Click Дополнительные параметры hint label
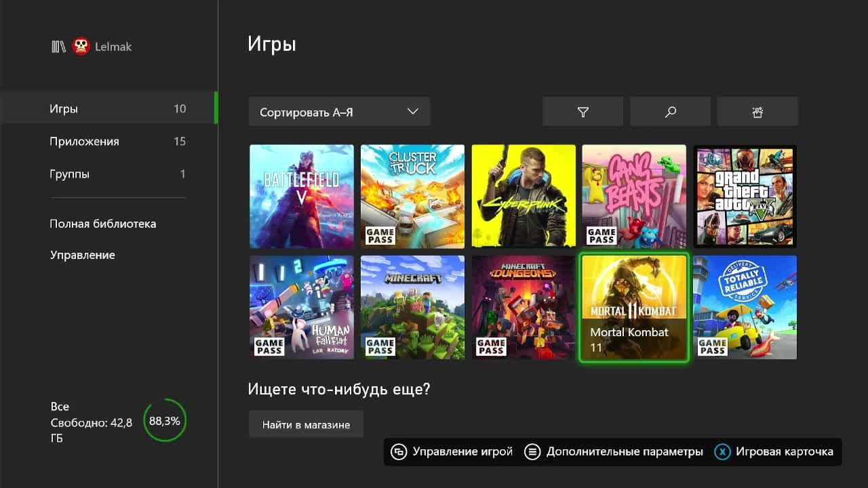The image size is (868, 488). click(x=625, y=451)
